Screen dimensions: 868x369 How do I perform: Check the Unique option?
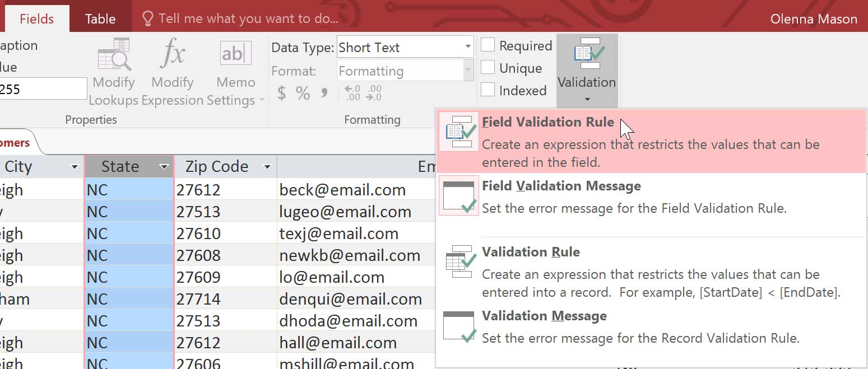click(x=488, y=68)
